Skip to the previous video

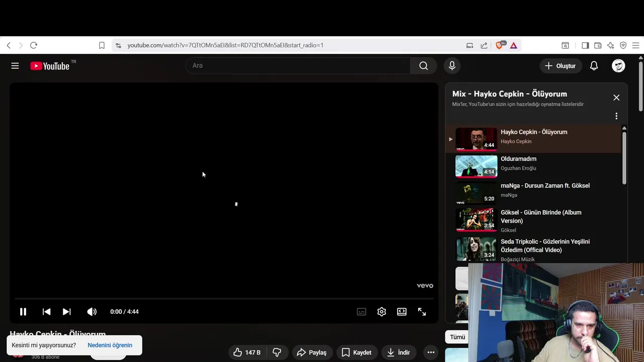coord(46,312)
